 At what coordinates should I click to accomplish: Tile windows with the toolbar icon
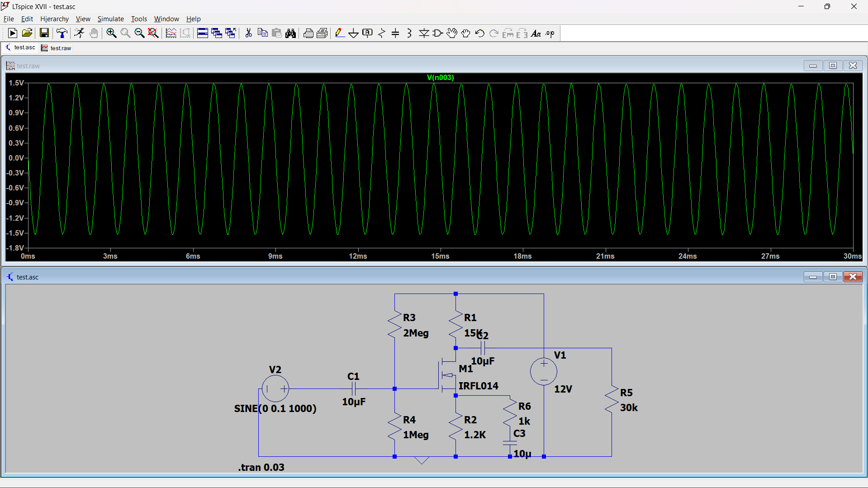click(x=203, y=33)
